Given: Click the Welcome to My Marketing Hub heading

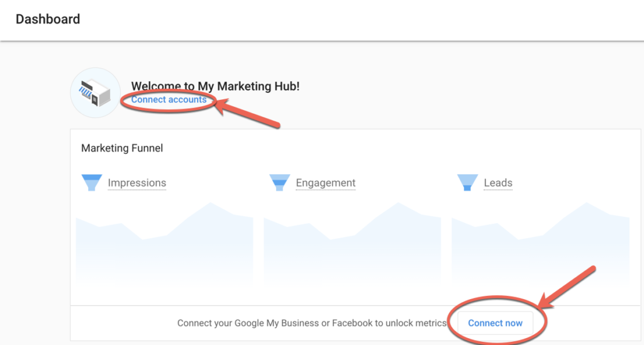Looking at the screenshot, I should pos(215,86).
